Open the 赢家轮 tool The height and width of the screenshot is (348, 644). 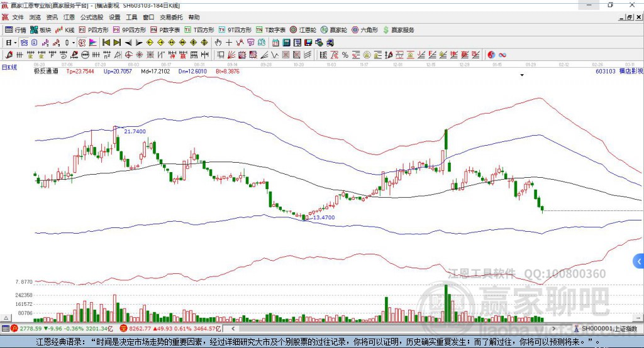coord(334,30)
